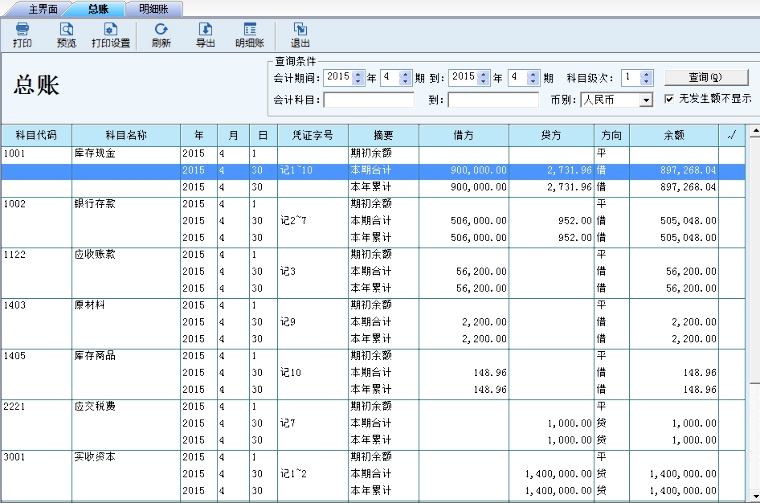Screen dimensions: 760x503
Task: Select 库存现金 account name cell
Action: pos(126,154)
